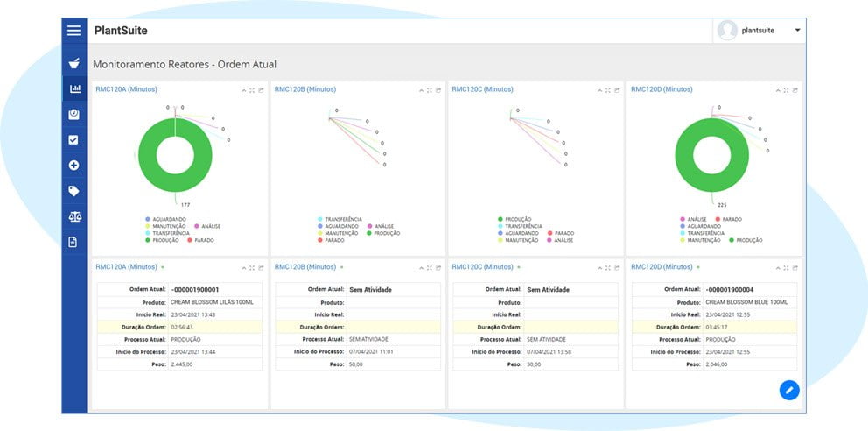Open the mortar and pestle sidebar section
The image size is (868, 431).
(73, 62)
